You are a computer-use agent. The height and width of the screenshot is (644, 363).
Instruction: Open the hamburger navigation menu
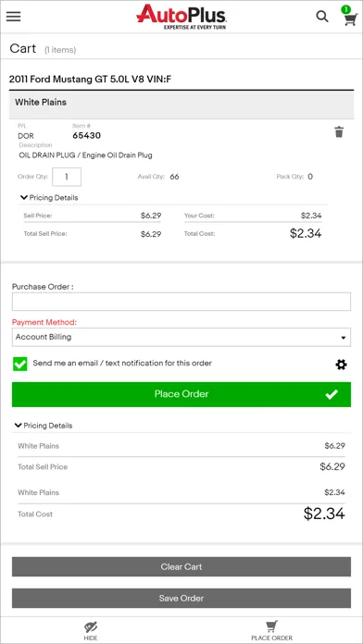point(14,17)
